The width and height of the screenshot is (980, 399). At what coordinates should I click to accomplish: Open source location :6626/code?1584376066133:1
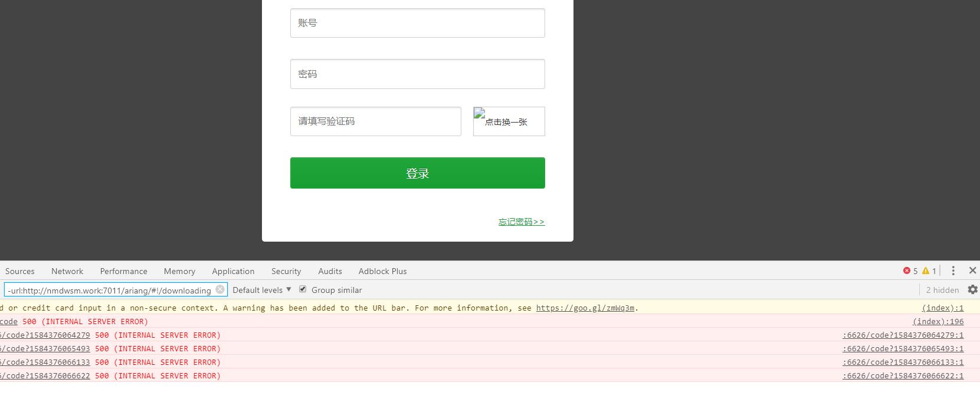(x=903, y=362)
